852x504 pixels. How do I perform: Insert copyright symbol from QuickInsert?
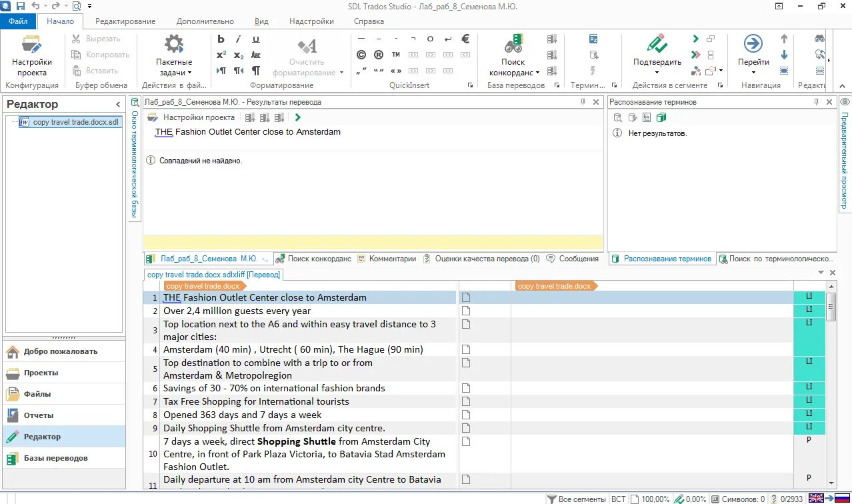(361, 55)
